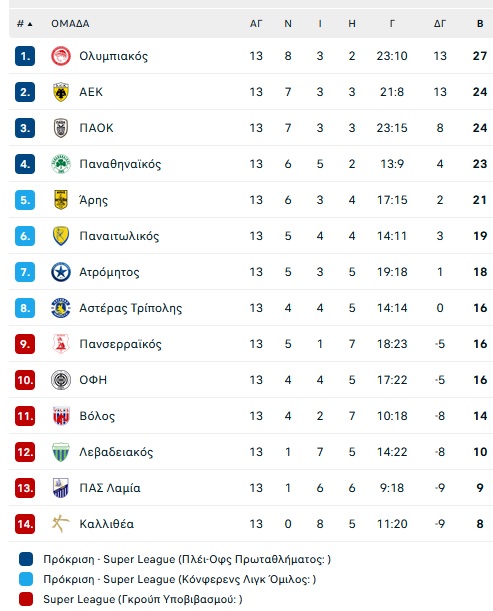Sort the table by the # column
Image resolution: width=493 pixels, height=611 pixels.
pos(25,24)
